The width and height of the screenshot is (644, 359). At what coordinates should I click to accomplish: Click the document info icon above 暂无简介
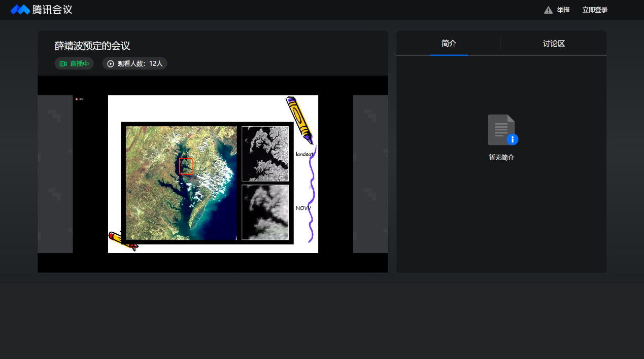pyautogui.click(x=502, y=130)
